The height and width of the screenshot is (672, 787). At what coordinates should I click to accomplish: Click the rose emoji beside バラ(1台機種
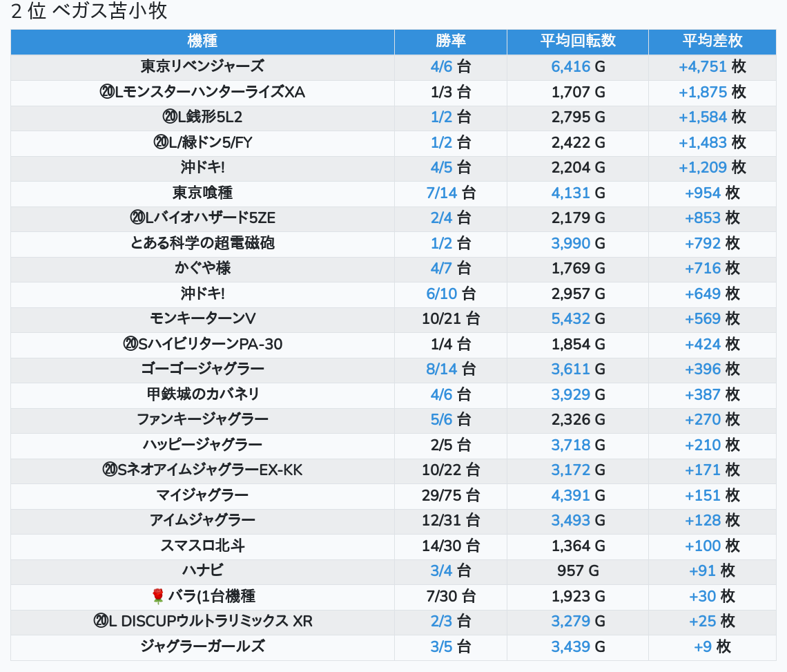point(158,596)
